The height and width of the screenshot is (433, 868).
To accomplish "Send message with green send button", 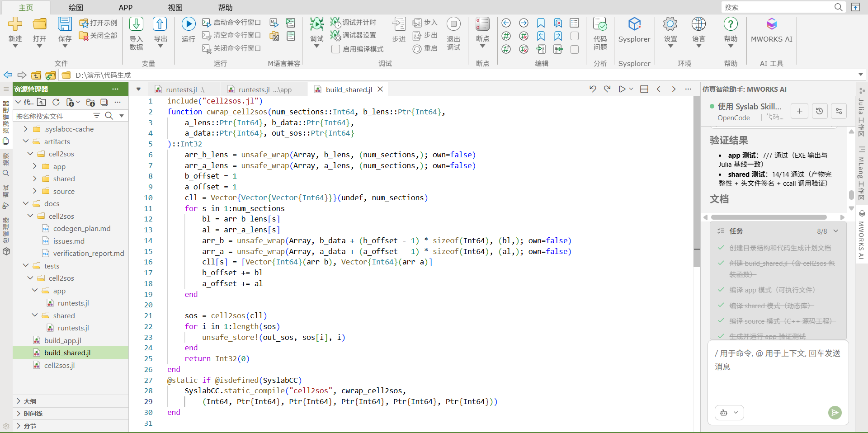I will click(x=835, y=412).
